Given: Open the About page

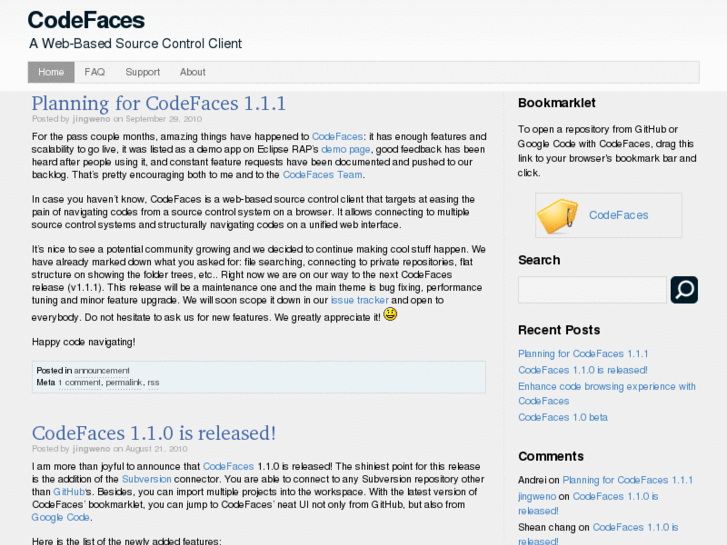Looking at the screenshot, I should (x=192, y=72).
